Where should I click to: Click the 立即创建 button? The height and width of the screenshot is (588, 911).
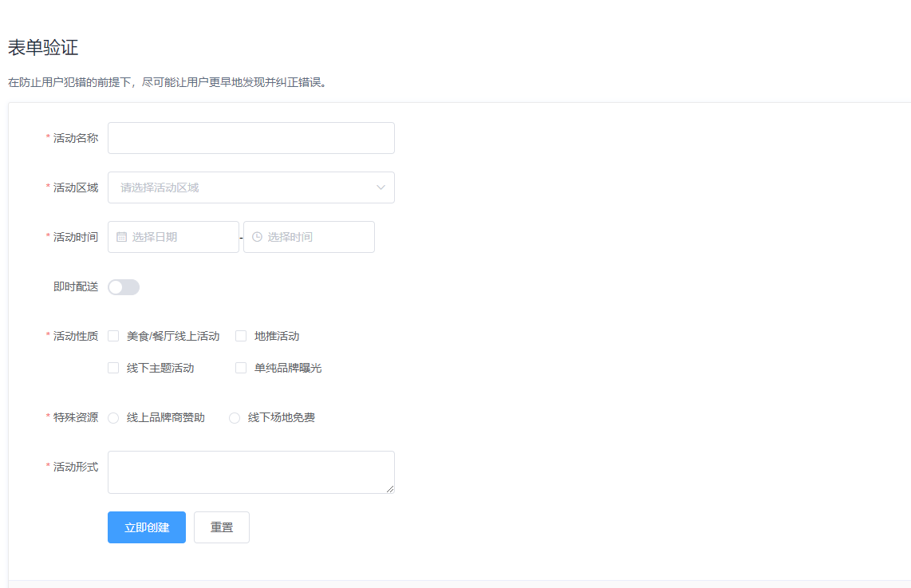(x=146, y=527)
